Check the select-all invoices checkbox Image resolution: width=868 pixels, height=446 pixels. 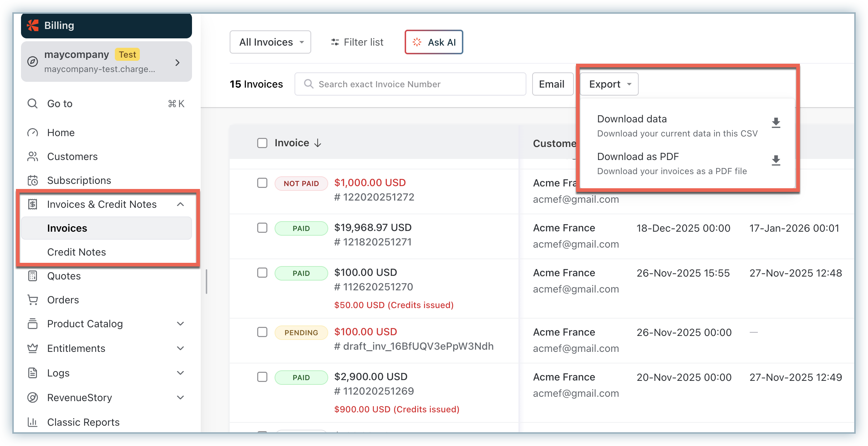[262, 143]
